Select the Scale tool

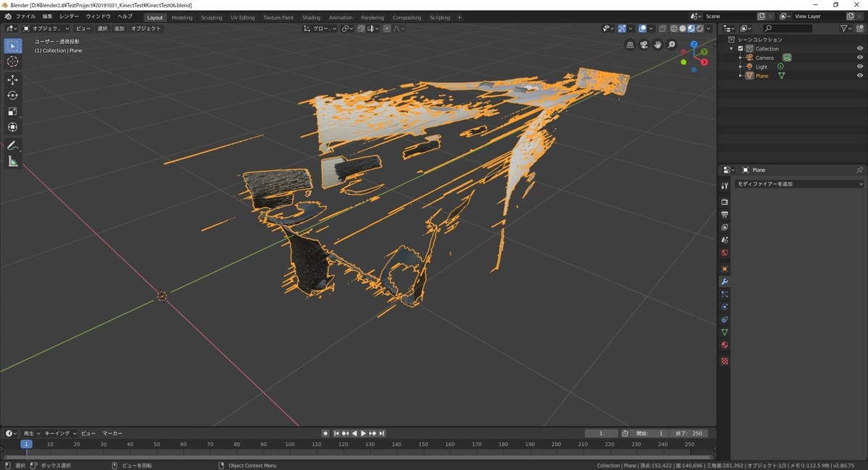point(12,111)
